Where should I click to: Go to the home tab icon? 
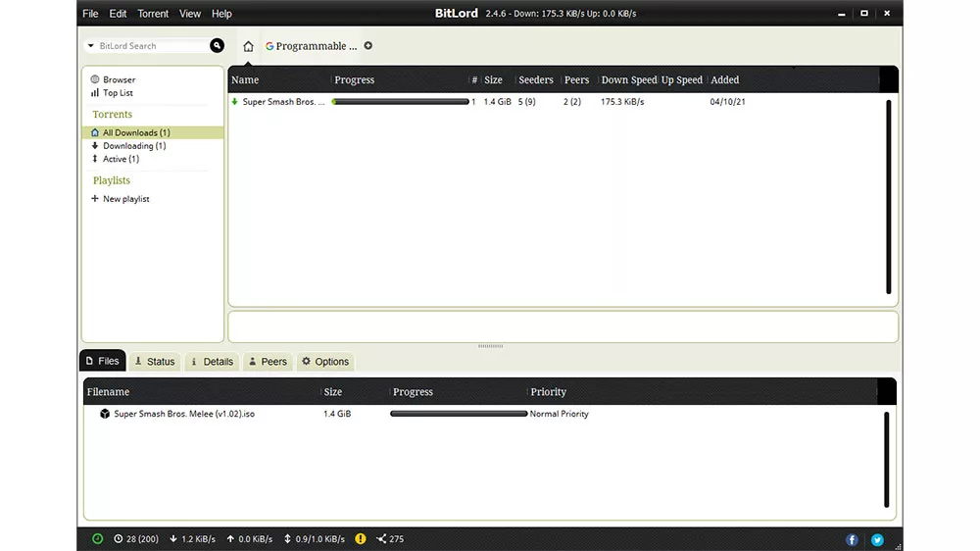248,46
